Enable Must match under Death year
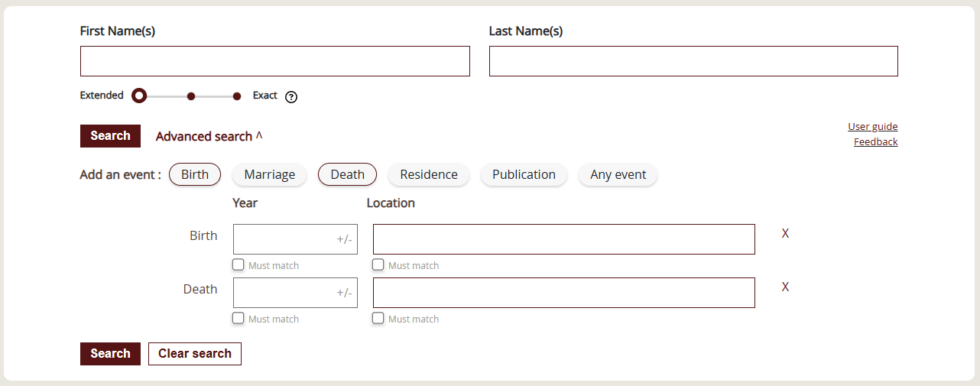This screenshot has height=386, width=980. coord(239,318)
